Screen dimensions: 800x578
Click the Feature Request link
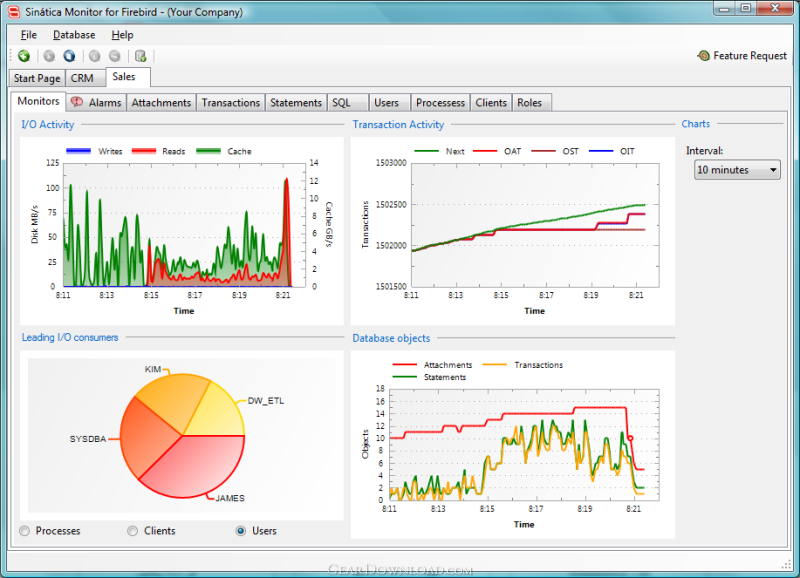pos(749,56)
